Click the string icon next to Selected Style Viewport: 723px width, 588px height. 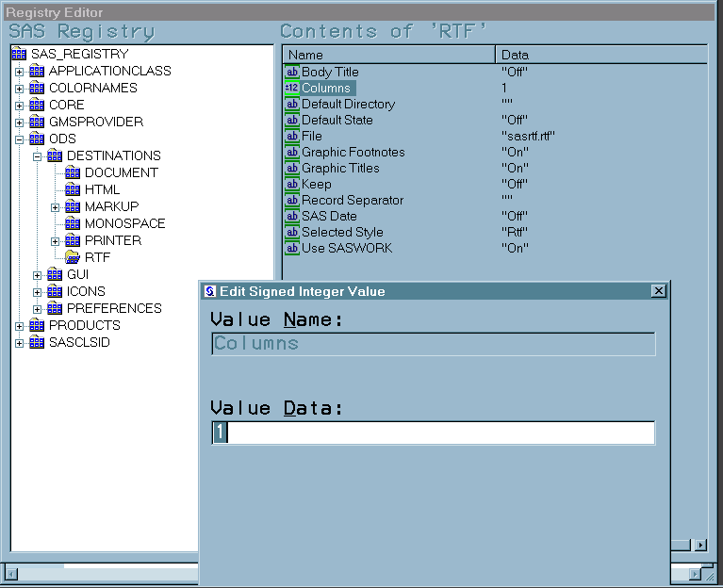(291, 232)
